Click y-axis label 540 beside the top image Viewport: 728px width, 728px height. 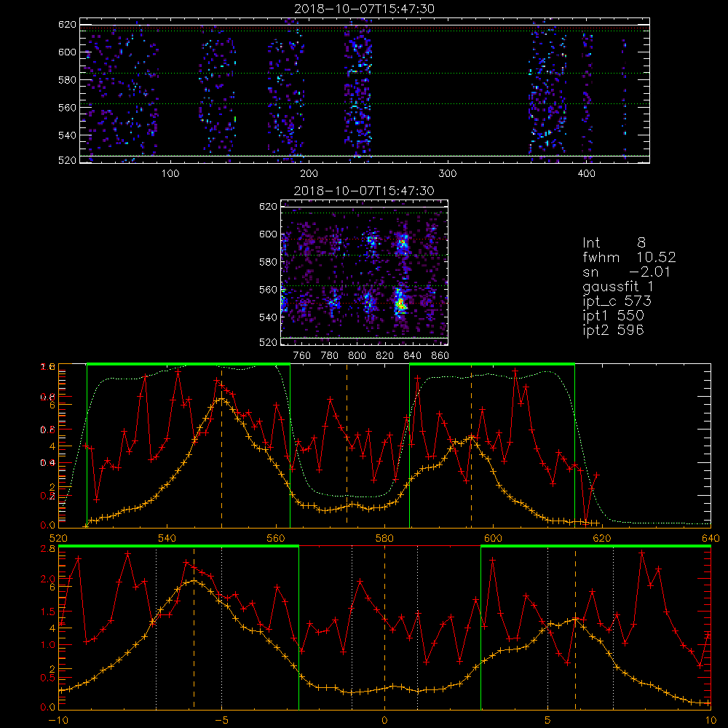[x=67, y=135]
